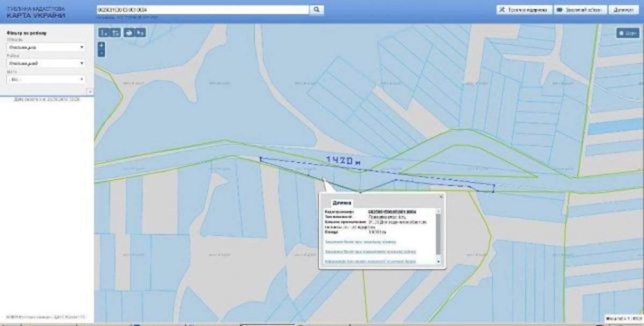Click the rightmost header button

click(624, 10)
